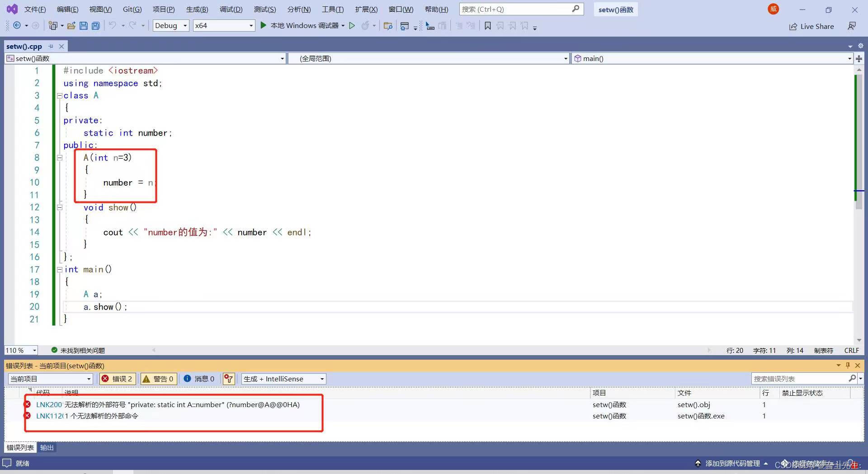Collapse the A(int n=3) constructor block
The width and height of the screenshot is (868, 474).
point(59,158)
